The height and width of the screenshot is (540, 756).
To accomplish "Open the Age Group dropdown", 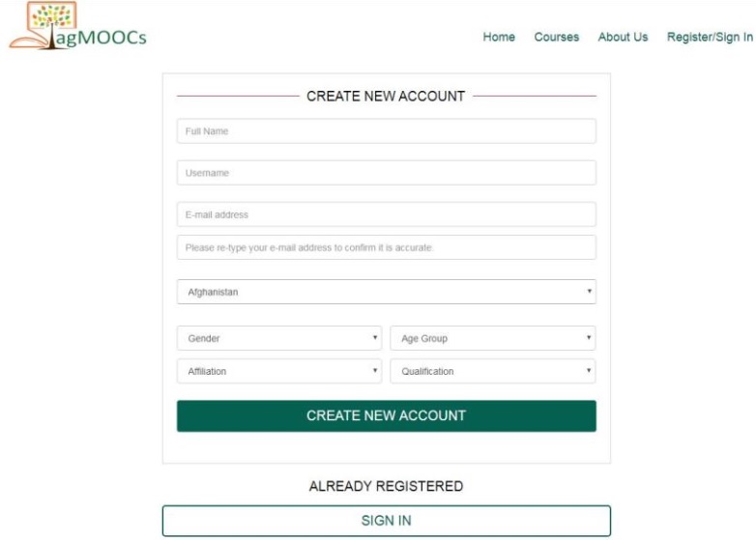I will pyautogui.click(x=492, y=338).
